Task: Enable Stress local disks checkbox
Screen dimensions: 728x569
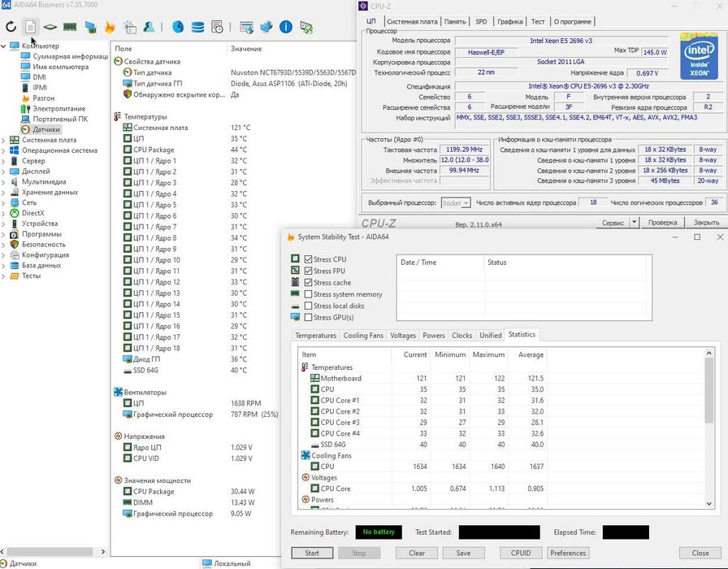Action: pos(308,306)
